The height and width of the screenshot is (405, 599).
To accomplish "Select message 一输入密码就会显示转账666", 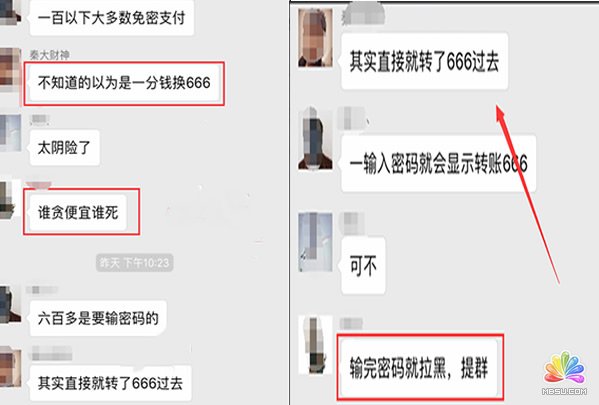I will coord(439,164).
